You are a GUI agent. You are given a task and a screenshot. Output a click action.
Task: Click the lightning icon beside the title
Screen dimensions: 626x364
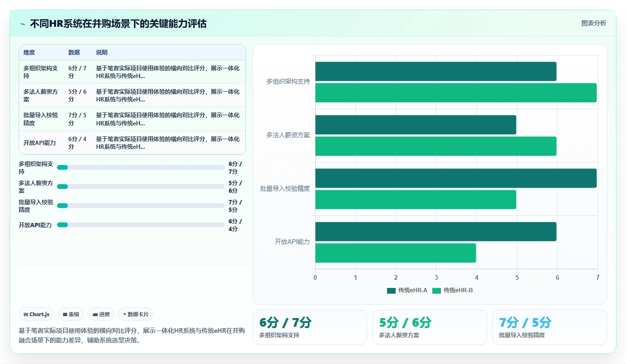23,23
